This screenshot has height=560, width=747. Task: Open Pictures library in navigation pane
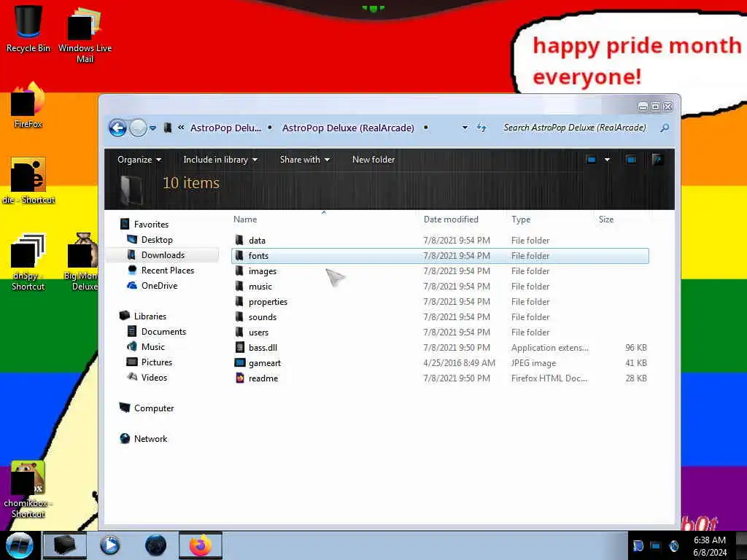[x=156, y=362]
